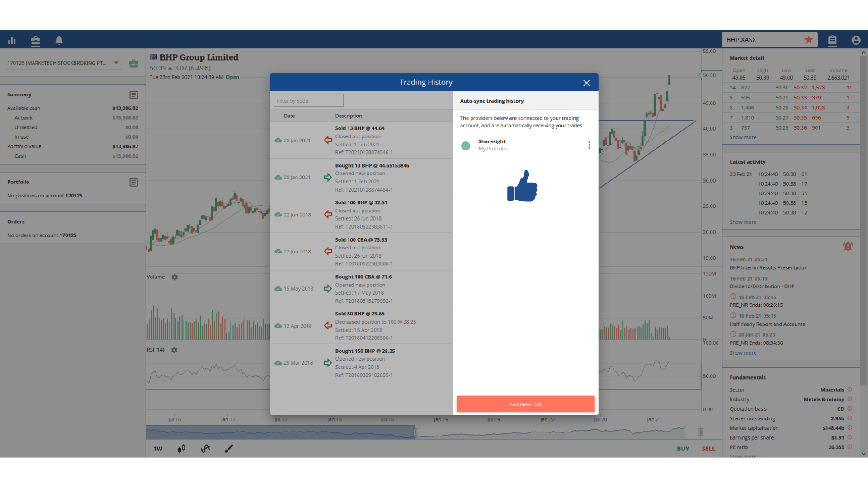Open Sharesight link options menu
868x488 pixels.
(x=589, y=145)
